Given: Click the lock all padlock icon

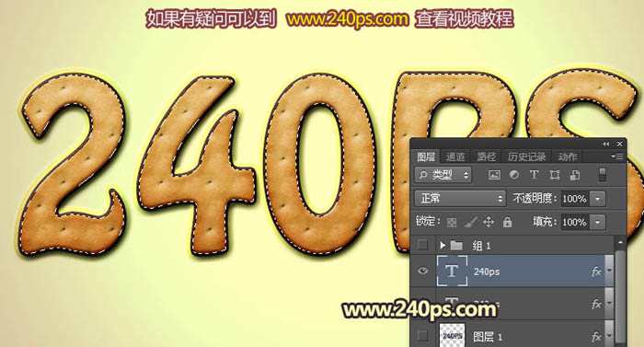Looking at the screenshot, I should (508, 222).
